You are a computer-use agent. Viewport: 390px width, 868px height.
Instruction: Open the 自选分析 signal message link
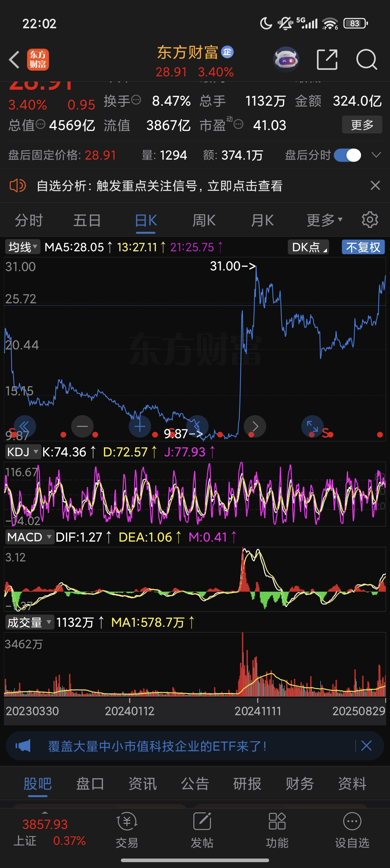pos(160,186)
